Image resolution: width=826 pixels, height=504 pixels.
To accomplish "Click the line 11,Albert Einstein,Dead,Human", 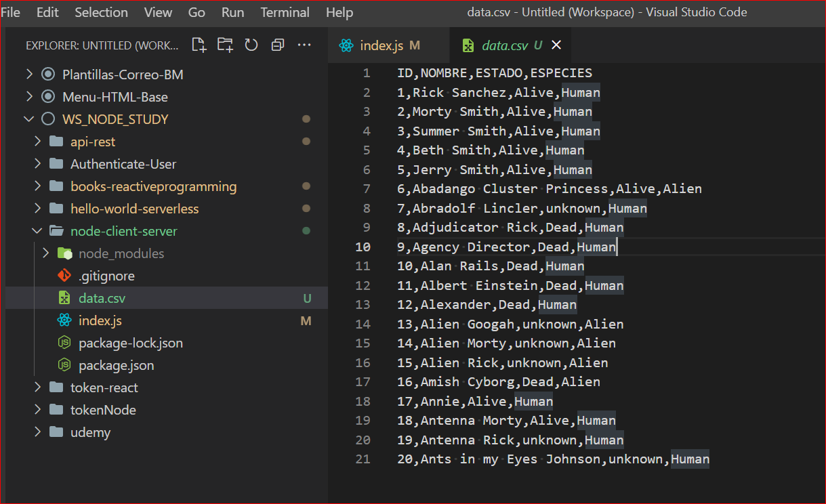I will 510,285.
